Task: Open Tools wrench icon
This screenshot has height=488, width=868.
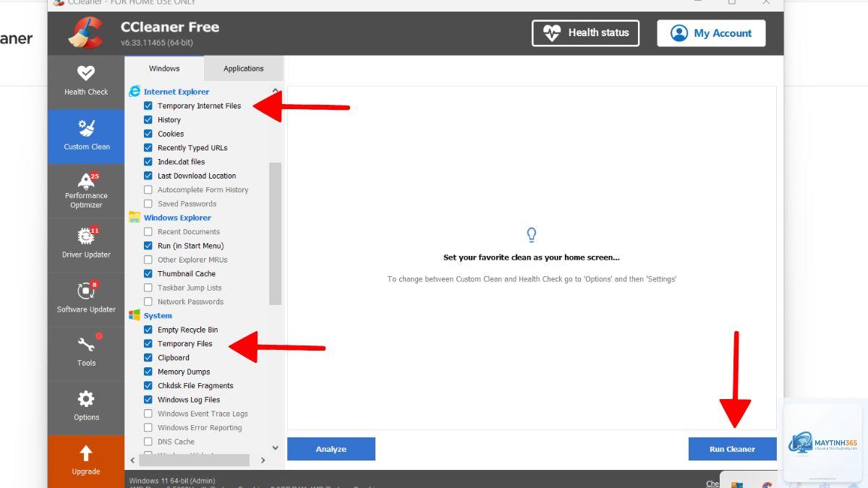Action: pyautogui.click(x=86, y=344)
